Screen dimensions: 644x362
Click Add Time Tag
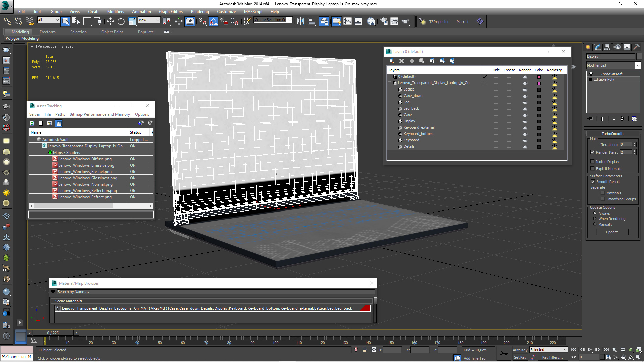tap(475, 358)
